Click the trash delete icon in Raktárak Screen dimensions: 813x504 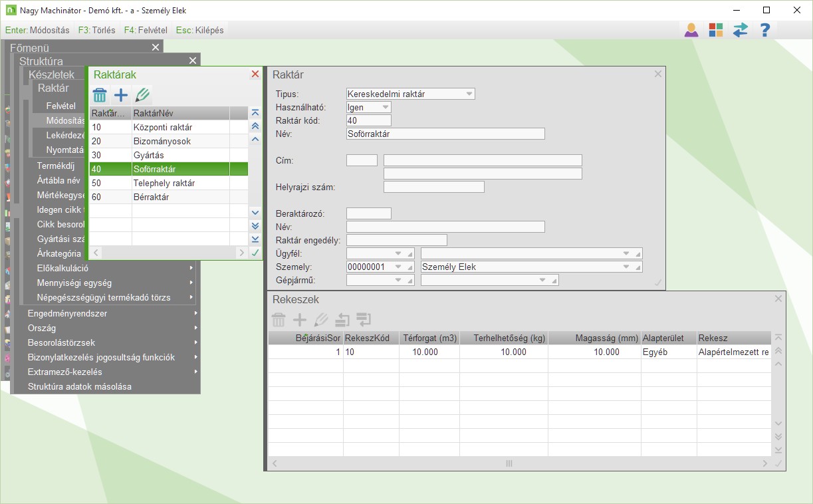tap(100, 95)
